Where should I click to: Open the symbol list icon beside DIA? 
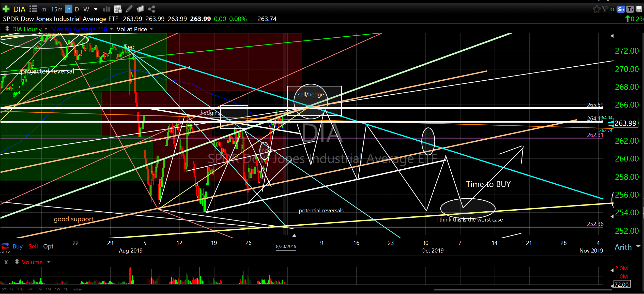(33, 9)
